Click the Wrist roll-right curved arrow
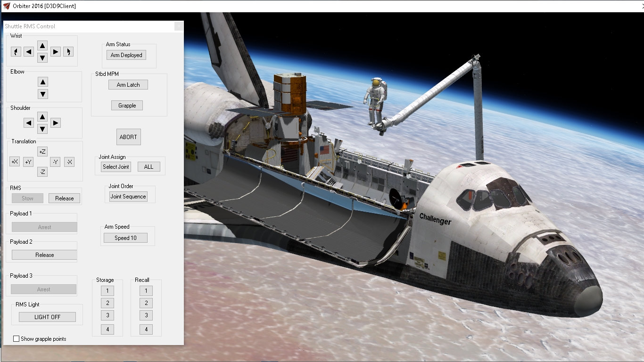 68,52
